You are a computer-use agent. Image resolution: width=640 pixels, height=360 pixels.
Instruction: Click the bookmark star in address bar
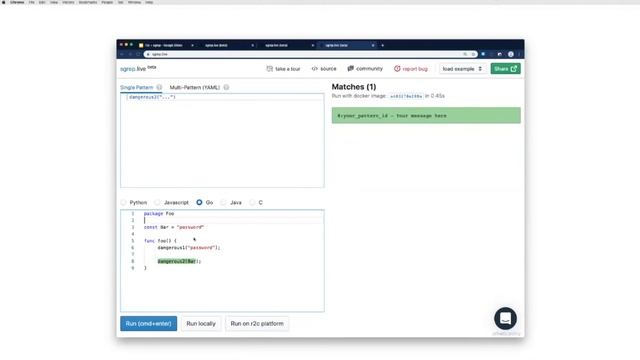point(473,54)
